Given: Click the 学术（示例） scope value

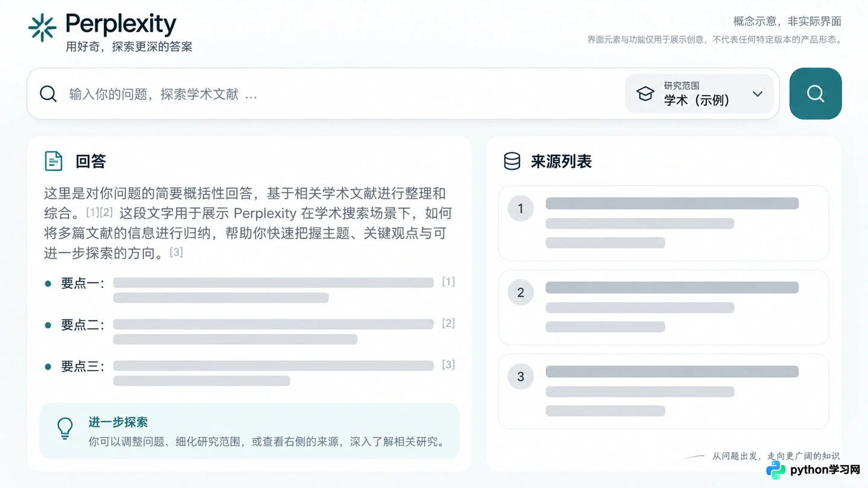Looking at the screenshot, I should (x=697, y=100).
